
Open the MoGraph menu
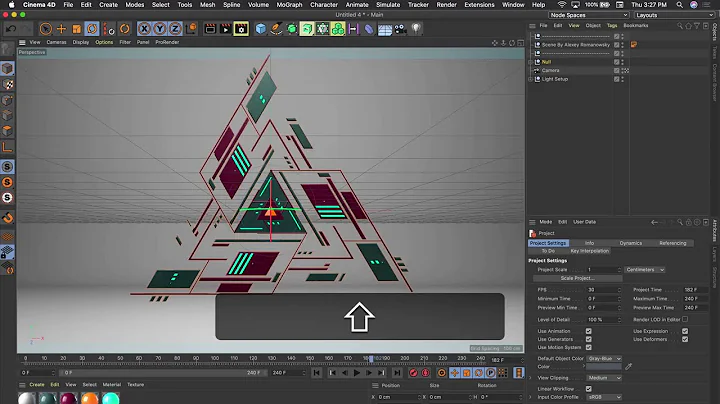[289, 5]
